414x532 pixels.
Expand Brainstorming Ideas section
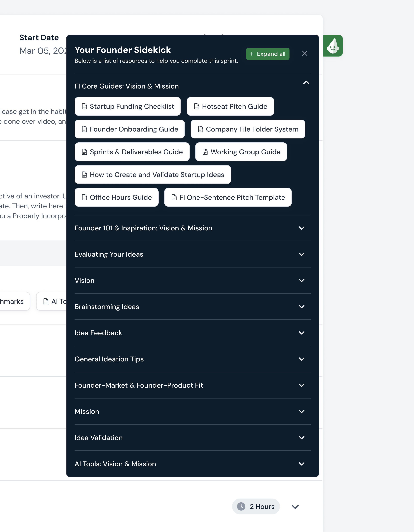point(301,307)
